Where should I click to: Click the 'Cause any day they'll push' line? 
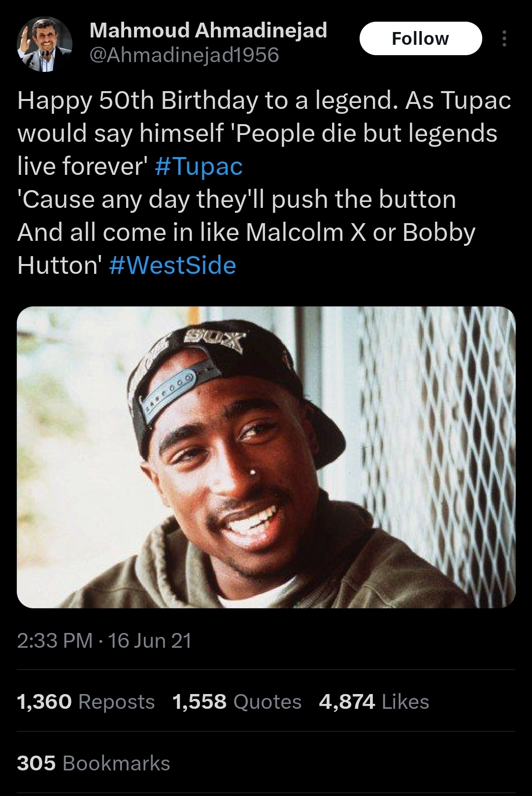click(x=236, y=199)
